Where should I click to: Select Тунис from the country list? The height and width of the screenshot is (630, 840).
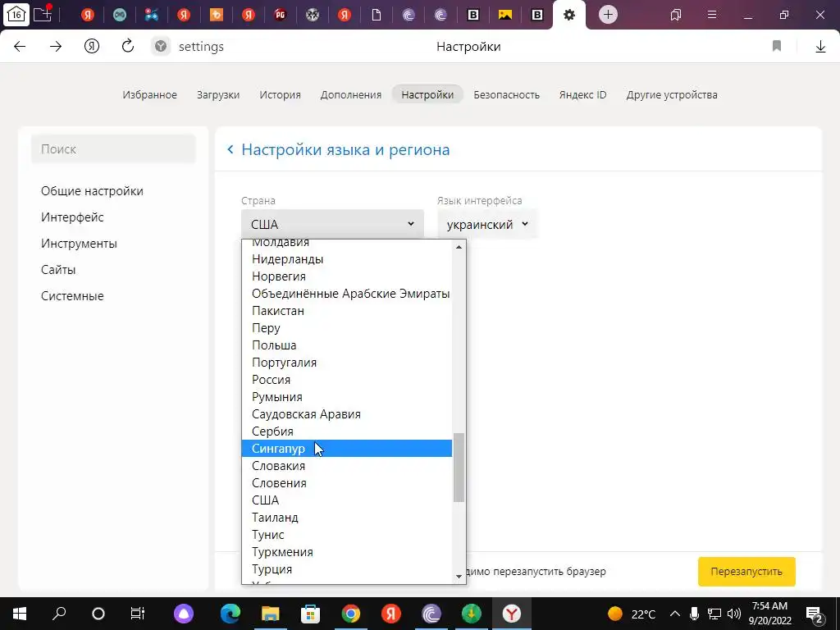pos(347,535)
